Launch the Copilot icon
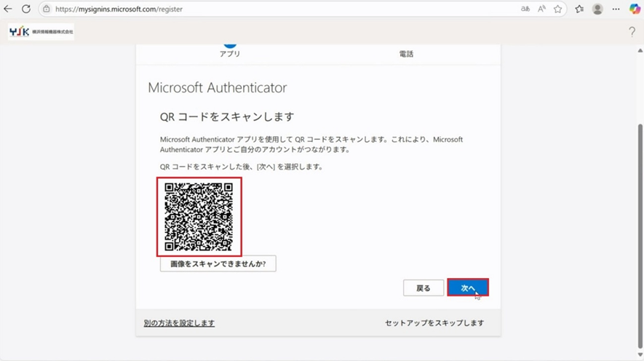 click(x=635, y=9)
